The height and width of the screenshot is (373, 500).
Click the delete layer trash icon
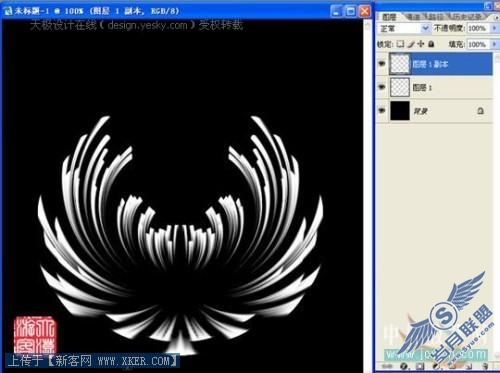pos(485,366)
